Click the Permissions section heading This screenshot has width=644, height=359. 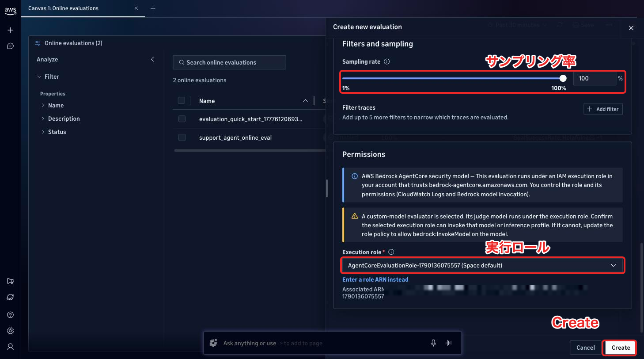coord(364,154)
